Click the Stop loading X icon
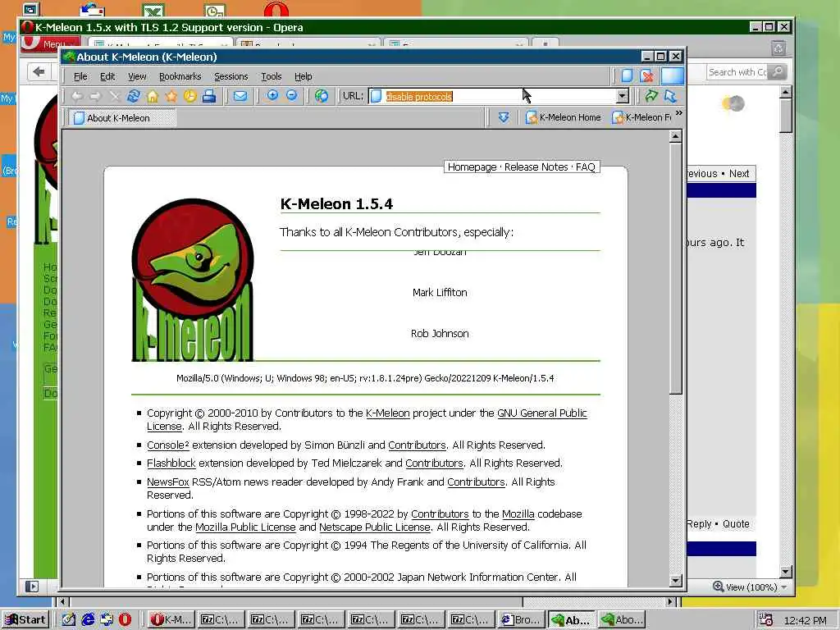Screen dimensions: 840x630 pos(114,97)
